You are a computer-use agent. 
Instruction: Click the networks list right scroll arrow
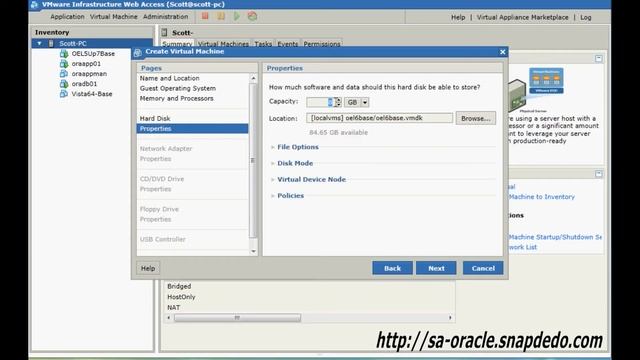click(450, 318)
